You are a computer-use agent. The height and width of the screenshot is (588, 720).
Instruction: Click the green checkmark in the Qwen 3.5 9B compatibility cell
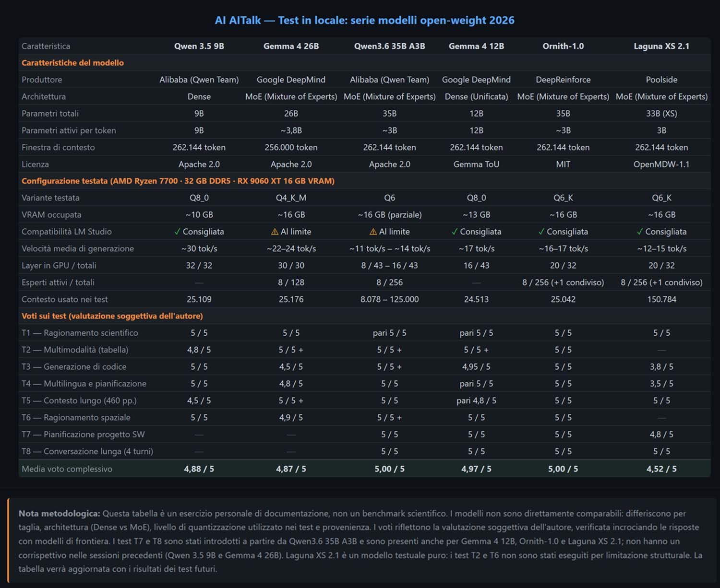point(178,232)
